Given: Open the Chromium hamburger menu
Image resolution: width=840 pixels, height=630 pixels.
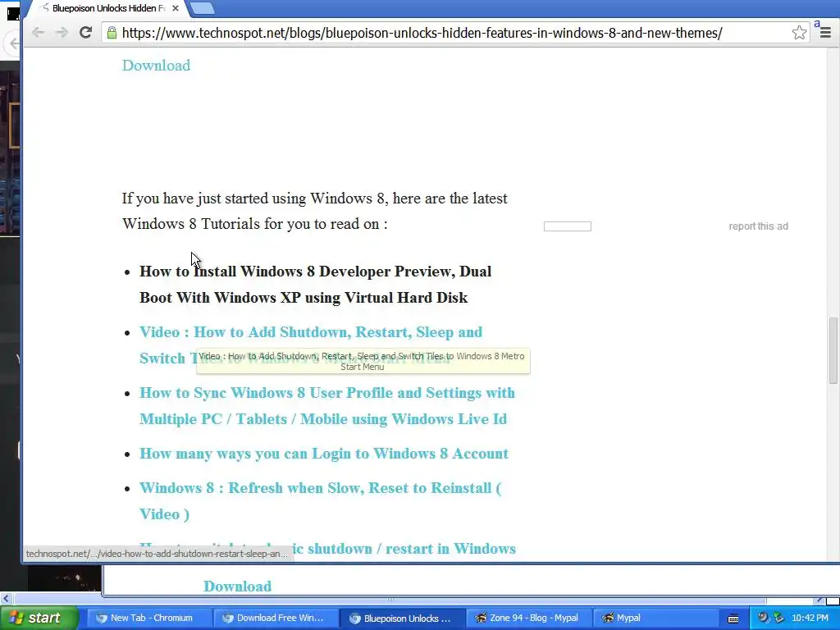Looking at the screenshot, I should tap(825, 33).
